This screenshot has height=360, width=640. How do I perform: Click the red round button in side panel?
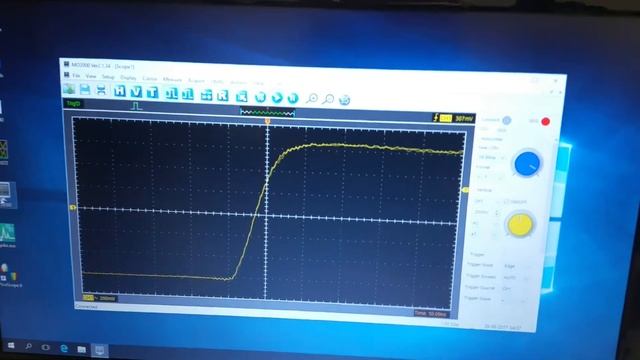coord(545,122)
